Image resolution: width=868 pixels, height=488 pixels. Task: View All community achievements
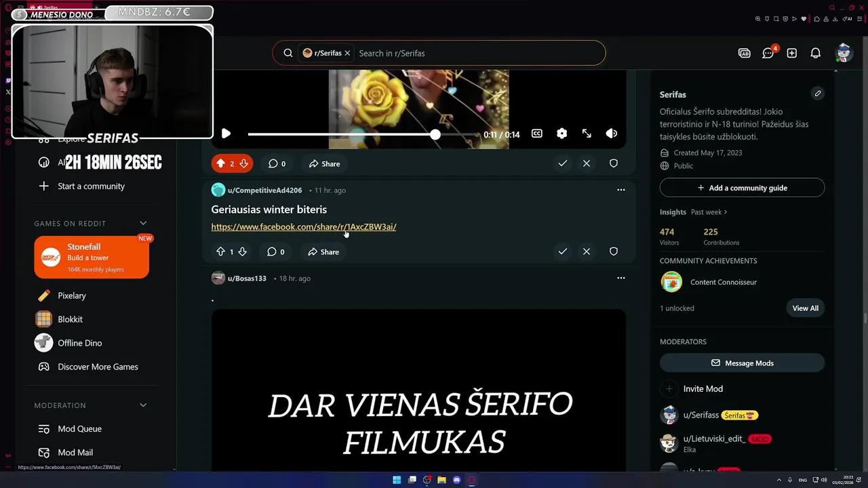click(x=806, y=308)
